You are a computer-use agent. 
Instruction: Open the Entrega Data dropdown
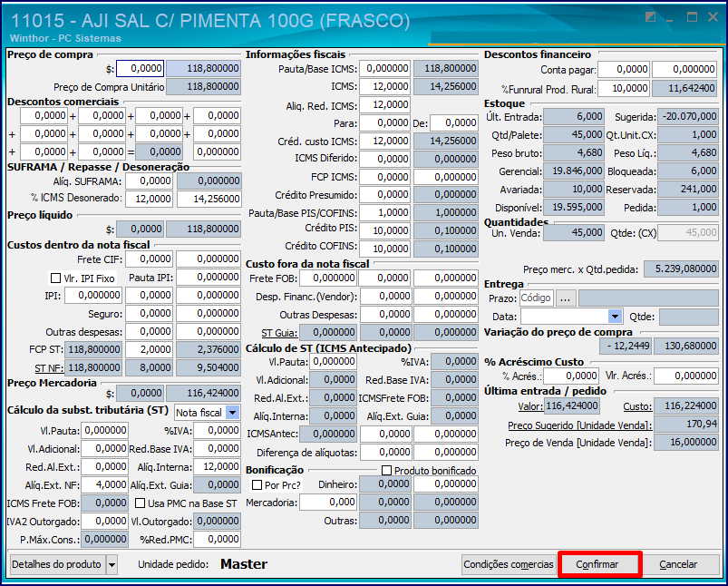tap(615, 317)
